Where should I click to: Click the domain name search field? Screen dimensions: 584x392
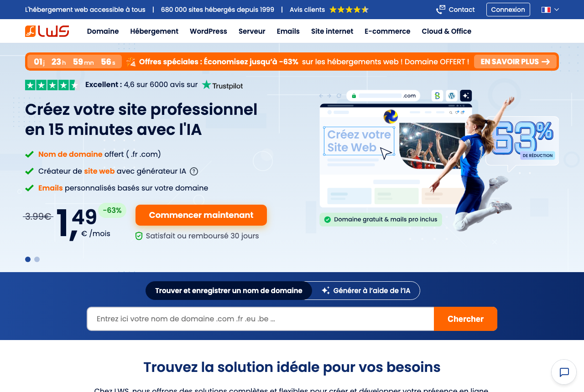(261, 319)
